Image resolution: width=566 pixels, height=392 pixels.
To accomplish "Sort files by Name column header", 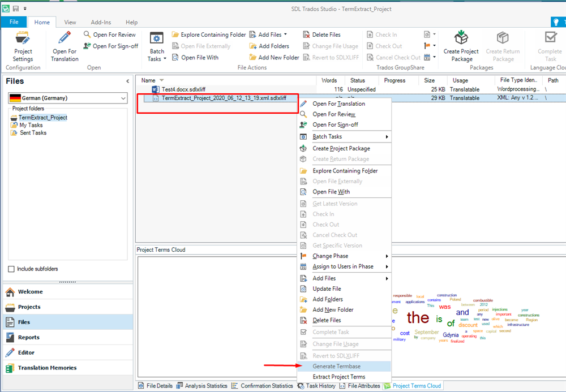I will click(x=148, y=80).
